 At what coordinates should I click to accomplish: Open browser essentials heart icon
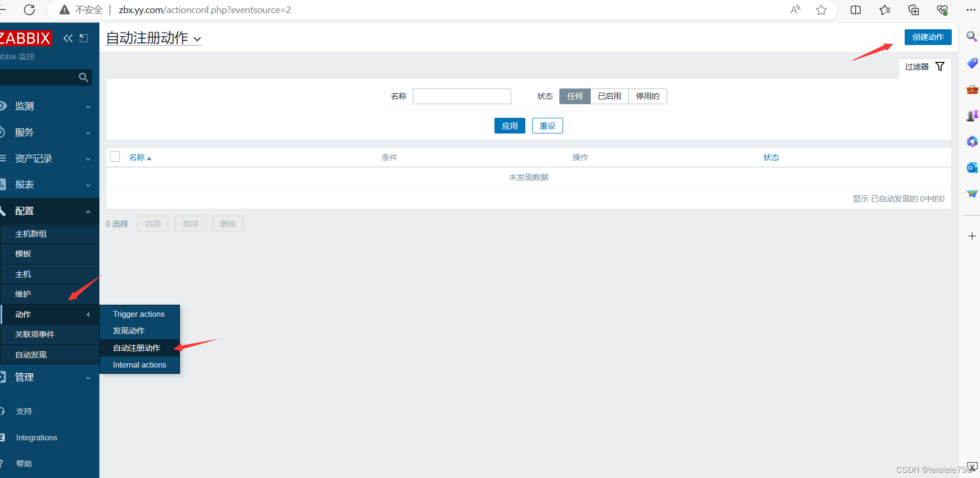[942, 10]
